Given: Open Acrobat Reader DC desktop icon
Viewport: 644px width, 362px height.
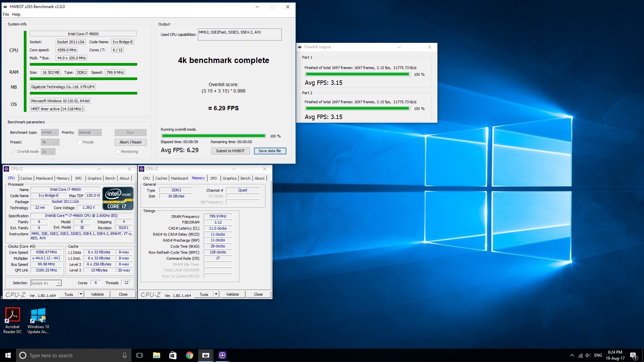Looking at the screenshot, I should (12, 321).
